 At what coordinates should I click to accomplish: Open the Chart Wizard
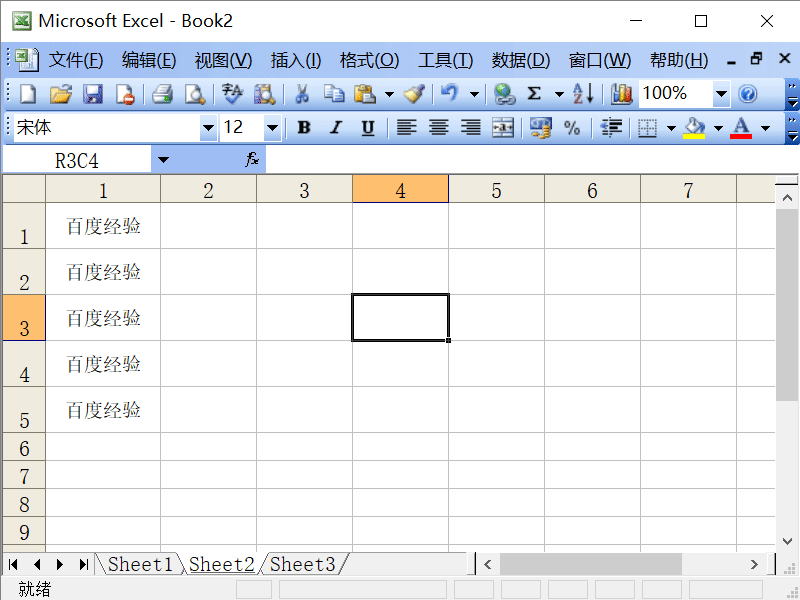(x=620, y=93)
